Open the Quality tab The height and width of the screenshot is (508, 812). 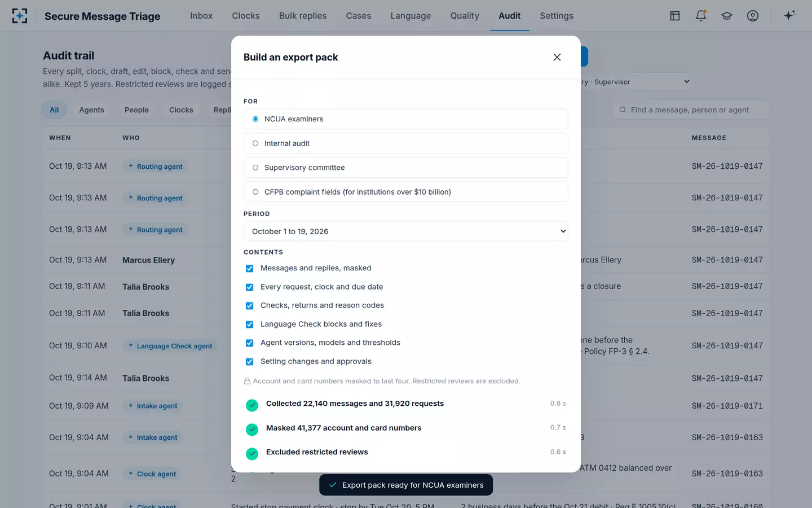point(465,16)
